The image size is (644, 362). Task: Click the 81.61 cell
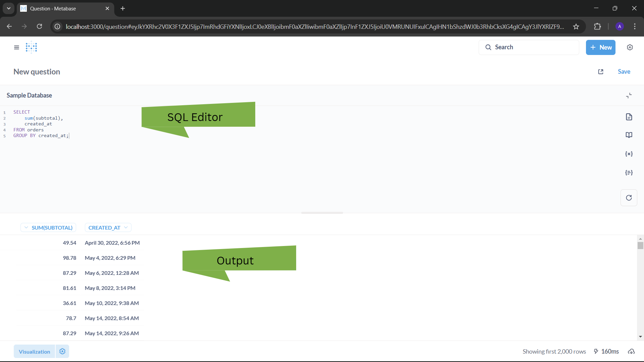(69, 288)
